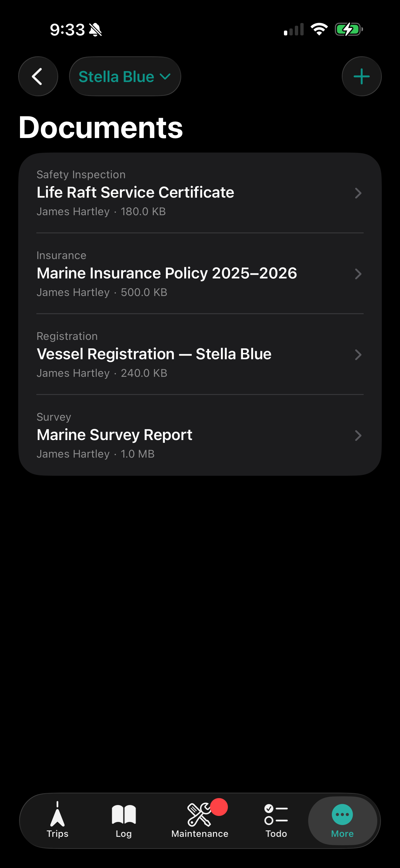Open the Log book icon

click(123, 814)
